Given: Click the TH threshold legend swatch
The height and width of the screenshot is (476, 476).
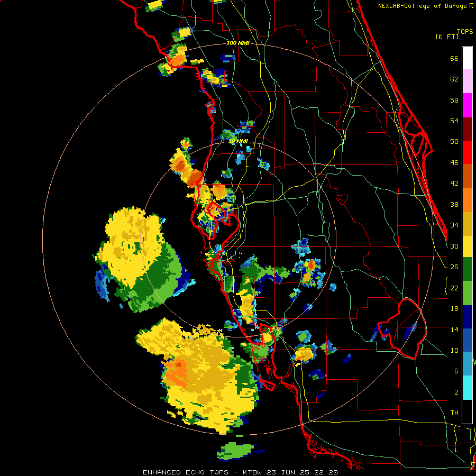Looking at the screenshot, I should coord(467,411).
